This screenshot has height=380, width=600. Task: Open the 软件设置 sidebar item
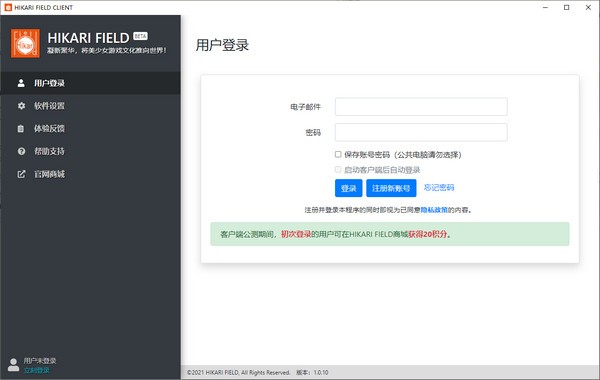click(x=90, y=106)
